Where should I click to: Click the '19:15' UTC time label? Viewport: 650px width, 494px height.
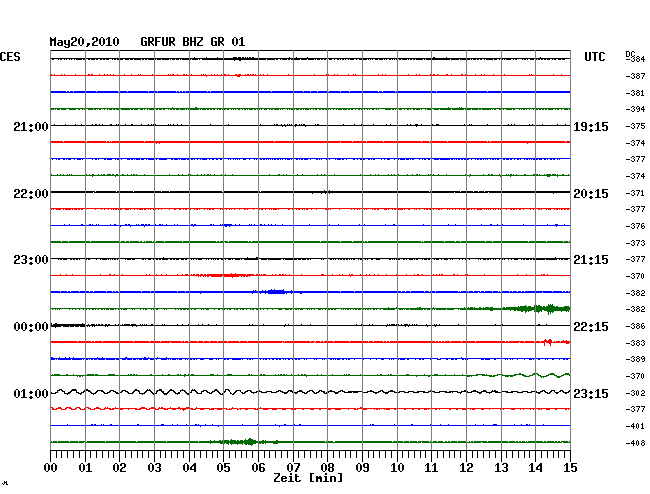click(591, 127)
